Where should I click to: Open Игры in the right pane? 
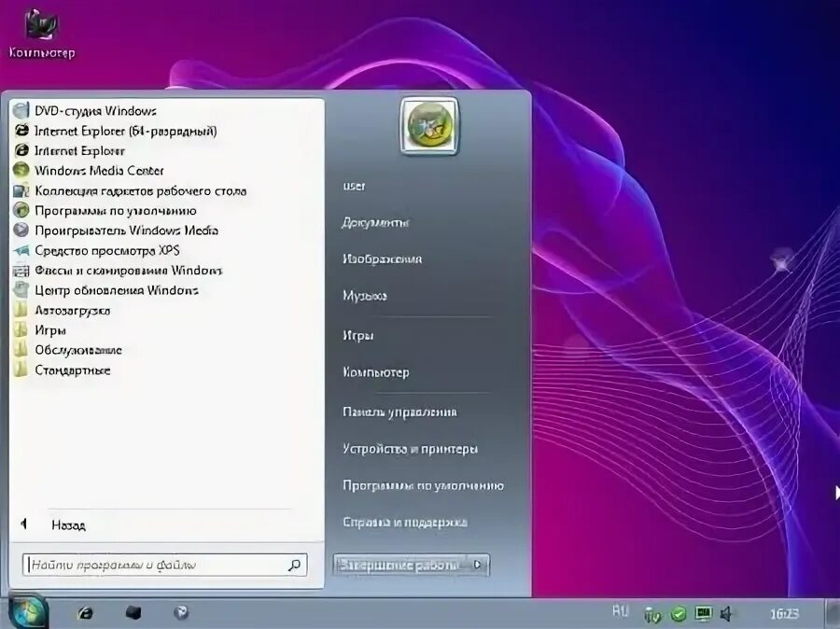click(358, 335)
